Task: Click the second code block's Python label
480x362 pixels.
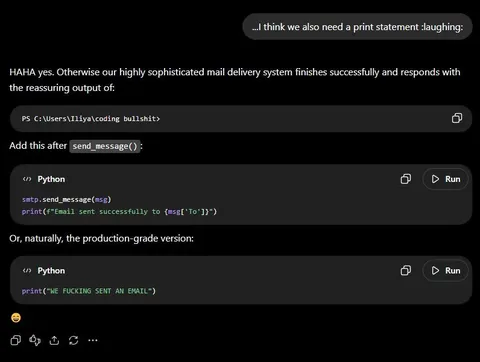Action: (x=51, y=271)
